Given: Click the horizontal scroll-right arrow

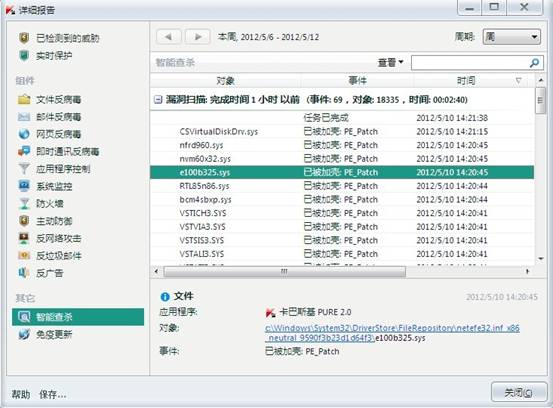Looking at the screenshot, I should 528,272.
